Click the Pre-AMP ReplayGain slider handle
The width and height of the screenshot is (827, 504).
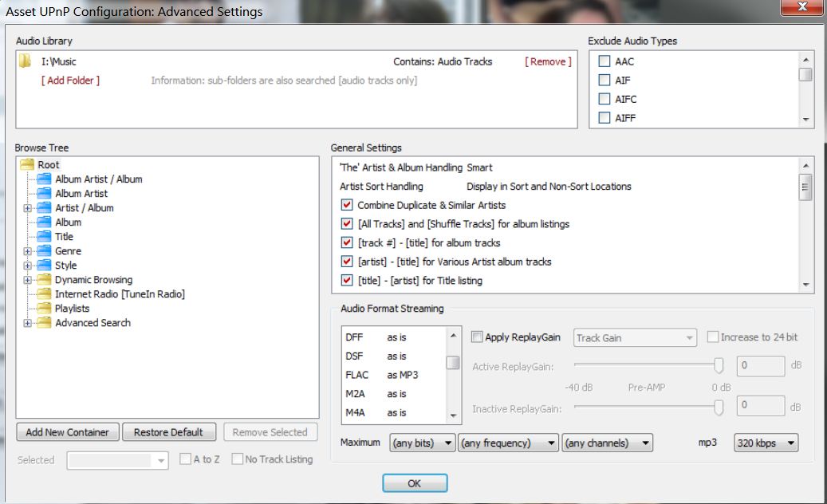tap(719, 365)
